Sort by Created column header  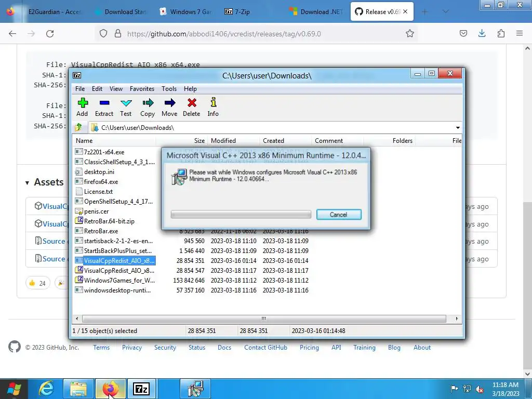point(285,140)
